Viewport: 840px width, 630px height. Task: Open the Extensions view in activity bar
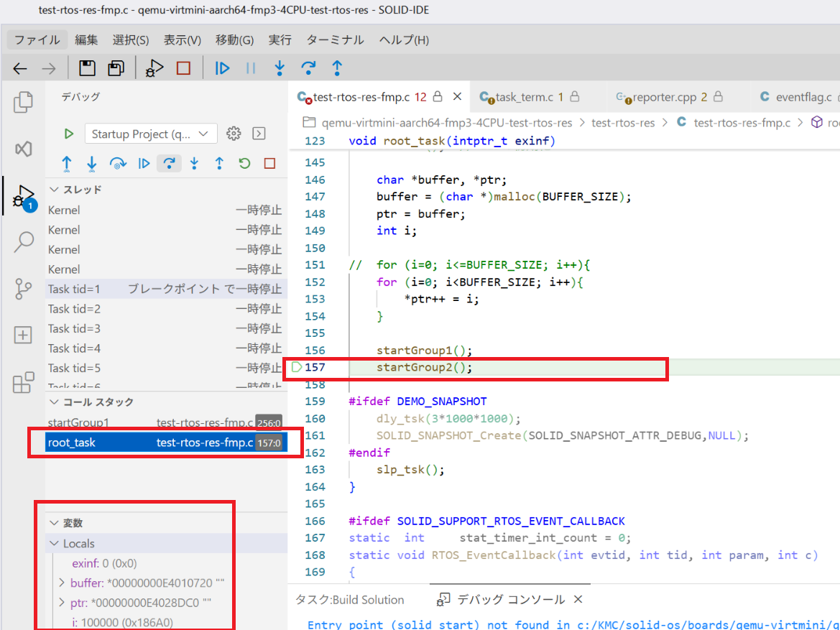(24, 382)
